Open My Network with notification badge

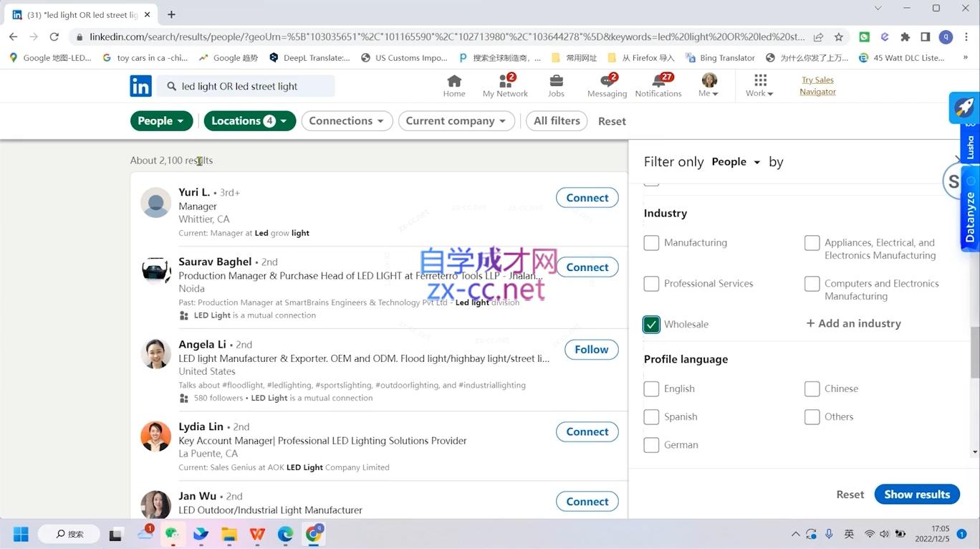[x=504, y=85]
